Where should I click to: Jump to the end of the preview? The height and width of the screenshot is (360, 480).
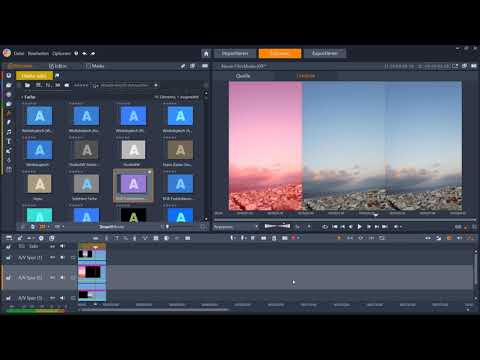tap(385, 227)
